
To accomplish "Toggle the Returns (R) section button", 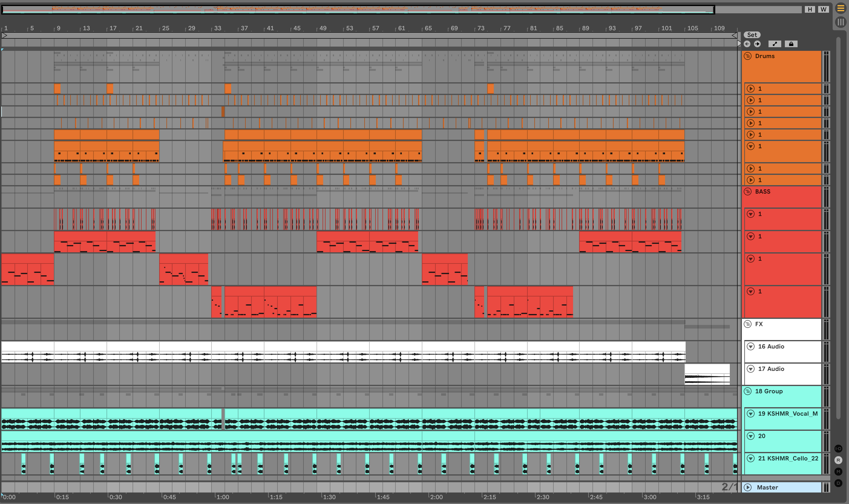I will [x=838, y=460].
